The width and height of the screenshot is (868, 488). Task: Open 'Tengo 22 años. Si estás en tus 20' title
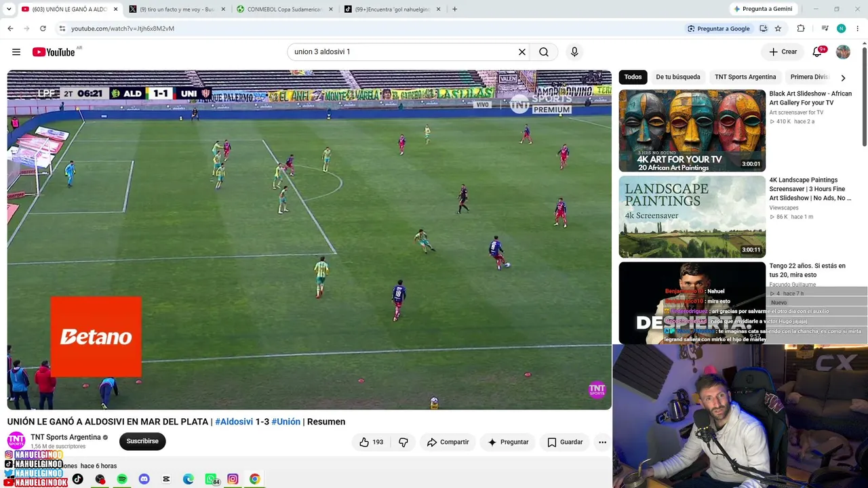(x=808, y=270)
